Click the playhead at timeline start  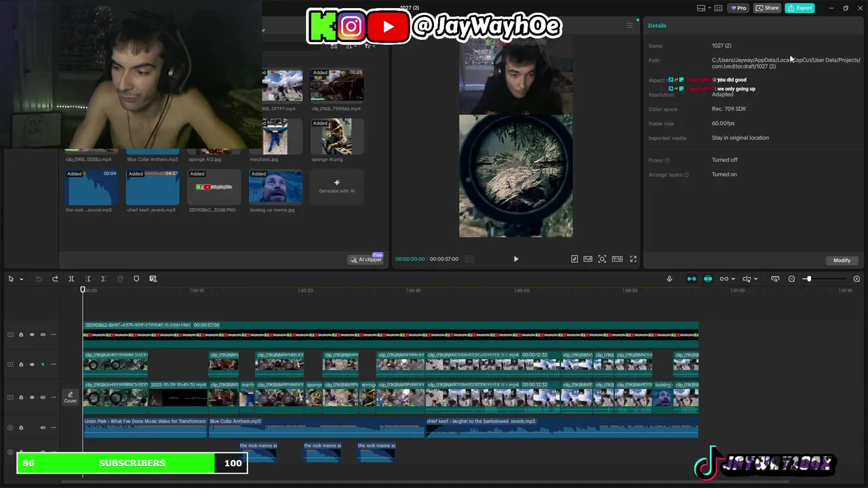coord(83,290)
